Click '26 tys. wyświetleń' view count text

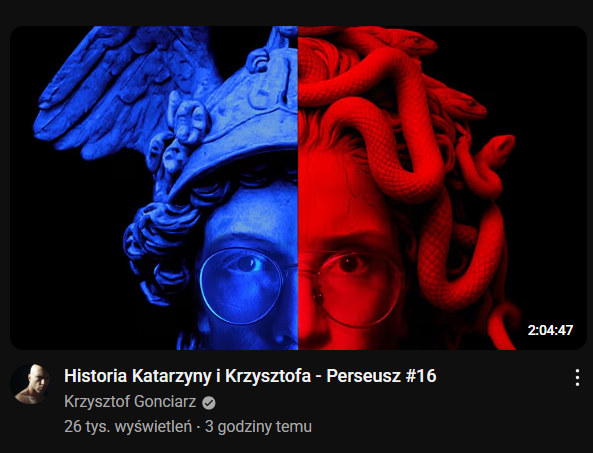[128, 427]
